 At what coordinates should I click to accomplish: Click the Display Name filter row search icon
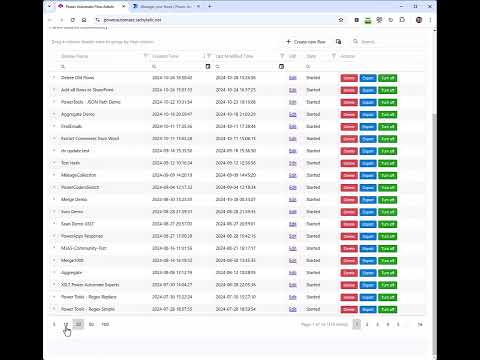point(63,67)
